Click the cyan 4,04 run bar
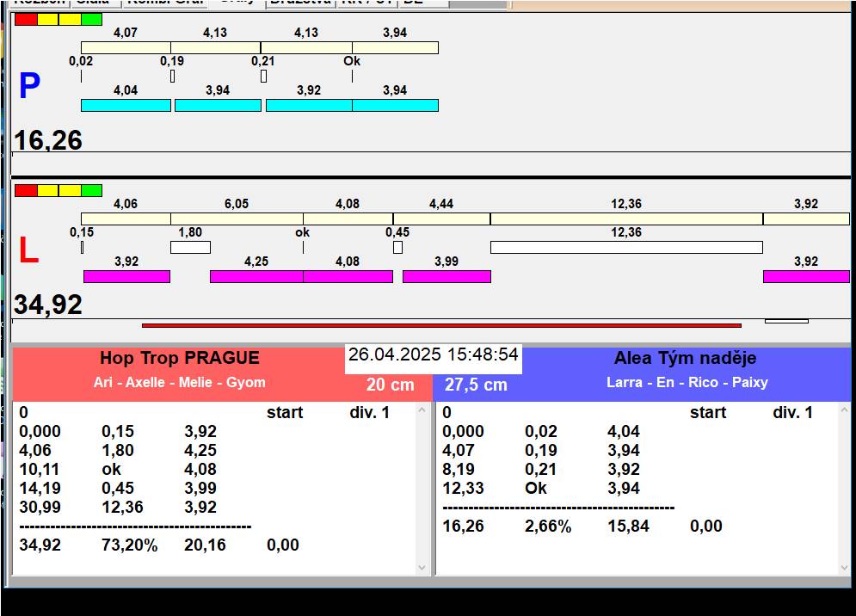 point(126,105)
